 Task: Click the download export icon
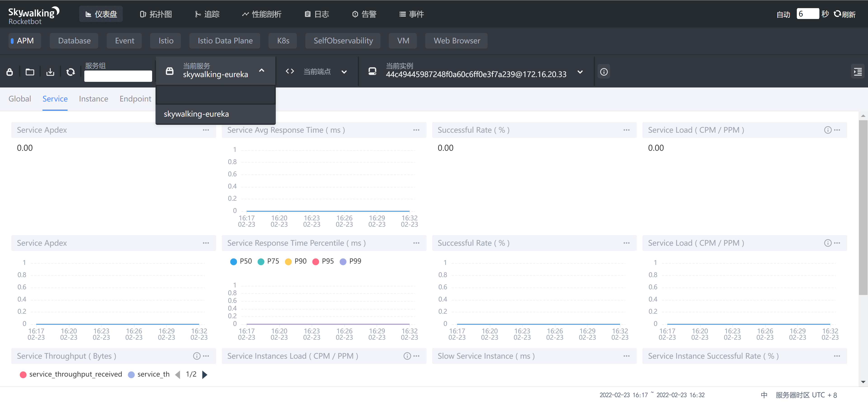(x=50, y=72)
